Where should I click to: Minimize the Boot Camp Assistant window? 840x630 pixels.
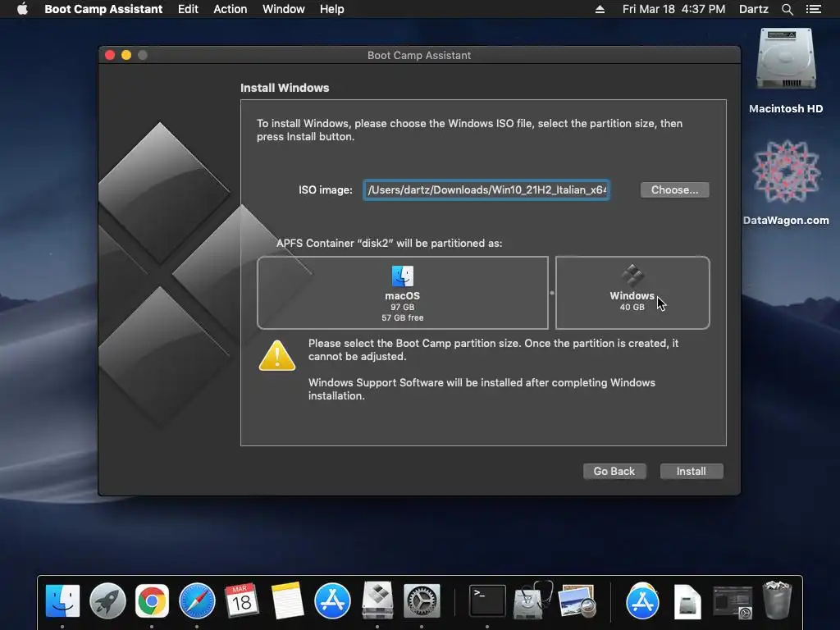point(126,55)
